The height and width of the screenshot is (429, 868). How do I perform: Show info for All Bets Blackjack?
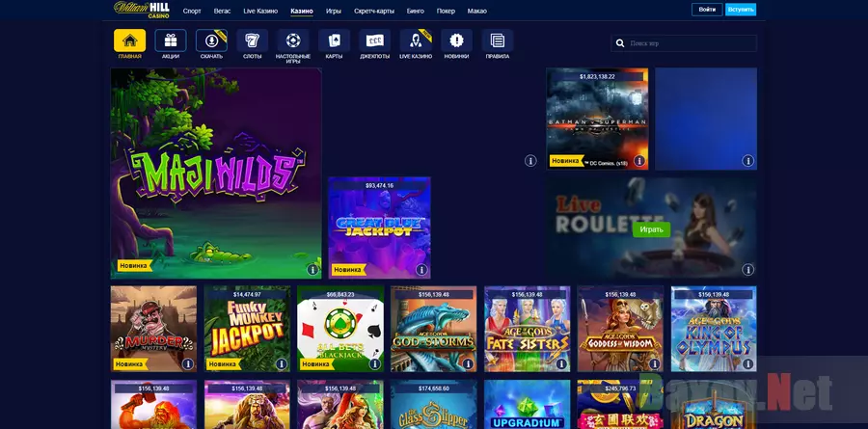click(x=375, y=363)
